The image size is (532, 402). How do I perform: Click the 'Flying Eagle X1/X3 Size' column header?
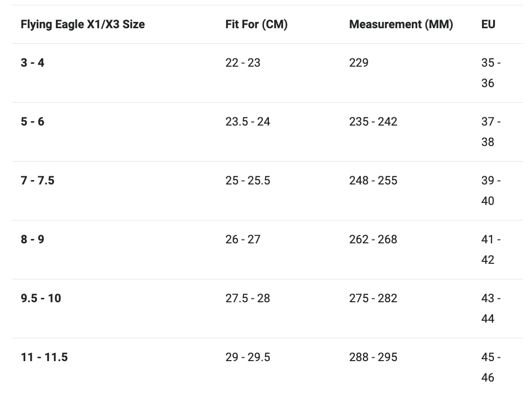[x=83, y=24]
